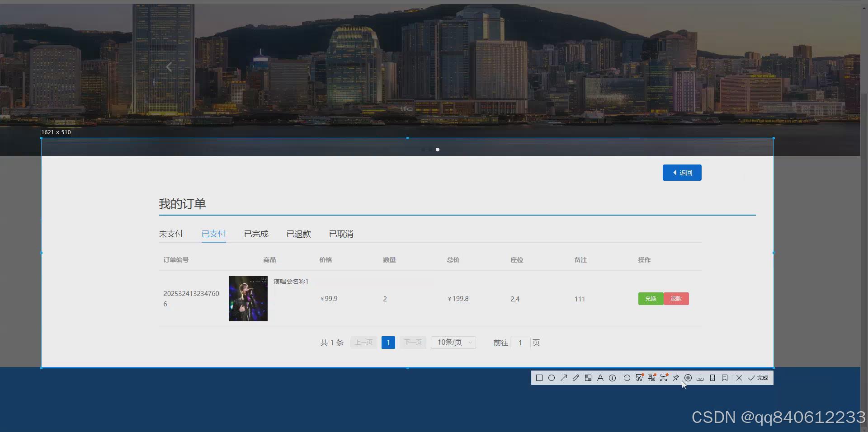The image size is (868, 432).
Task: Click the 我的订单 heading
Action: click(182, 204)
